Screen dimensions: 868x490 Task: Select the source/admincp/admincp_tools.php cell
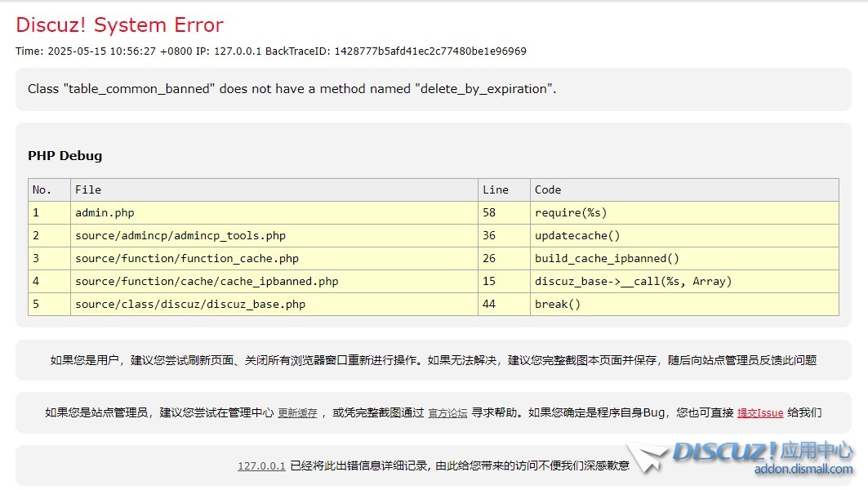[180, 236]
